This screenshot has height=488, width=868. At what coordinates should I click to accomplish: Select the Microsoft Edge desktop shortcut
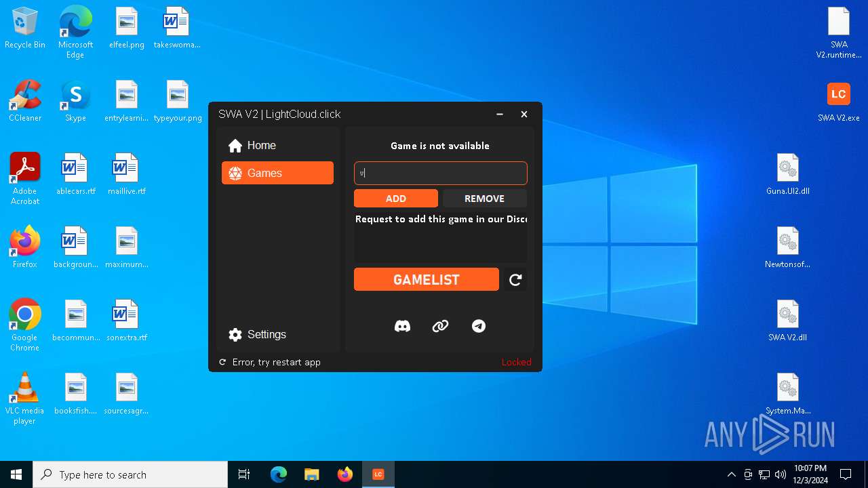coord(75,31)
